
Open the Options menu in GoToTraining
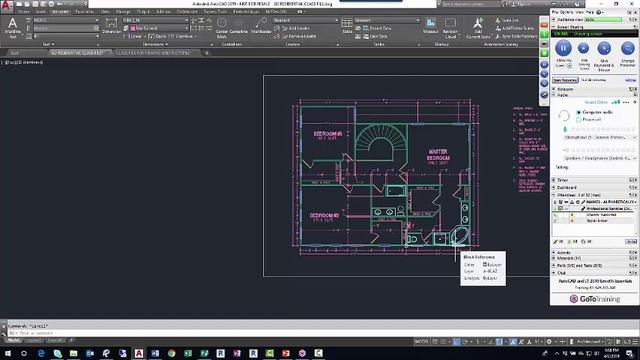point(567,12)
